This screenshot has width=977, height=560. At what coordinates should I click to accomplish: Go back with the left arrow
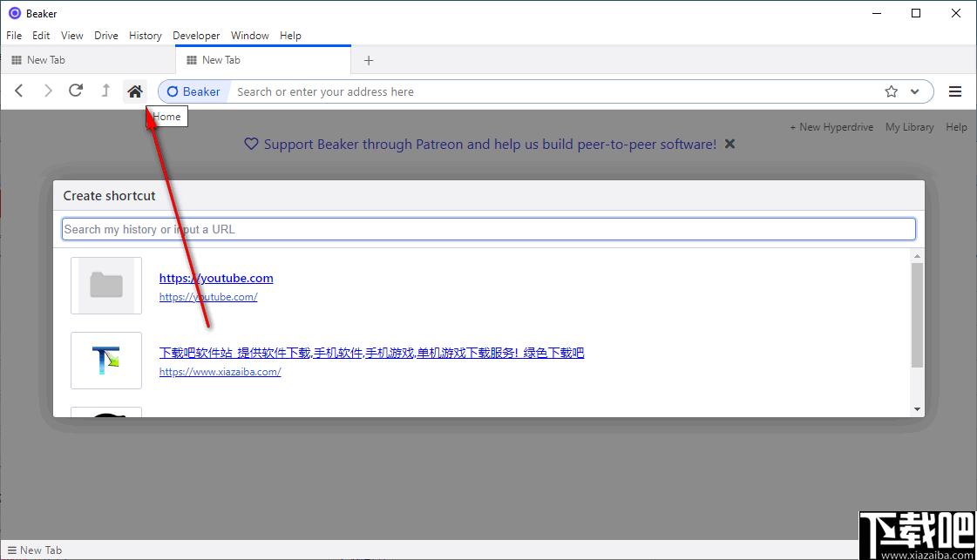18,91
